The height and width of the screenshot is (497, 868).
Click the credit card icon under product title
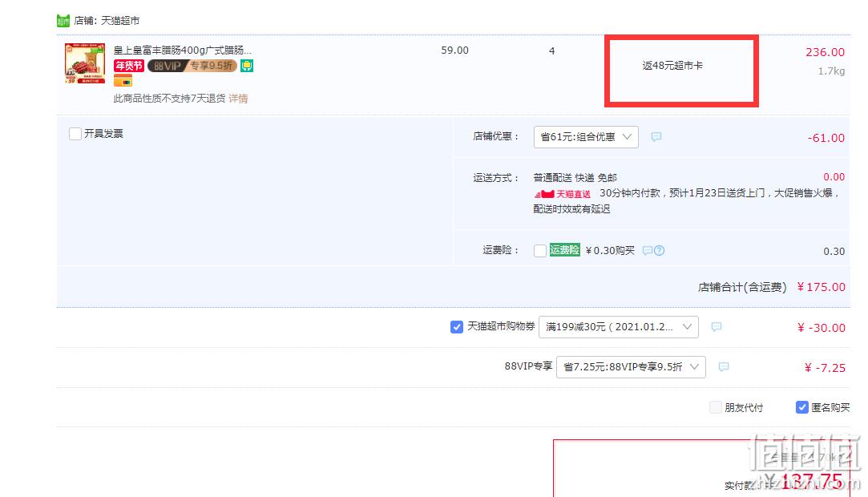123,81
